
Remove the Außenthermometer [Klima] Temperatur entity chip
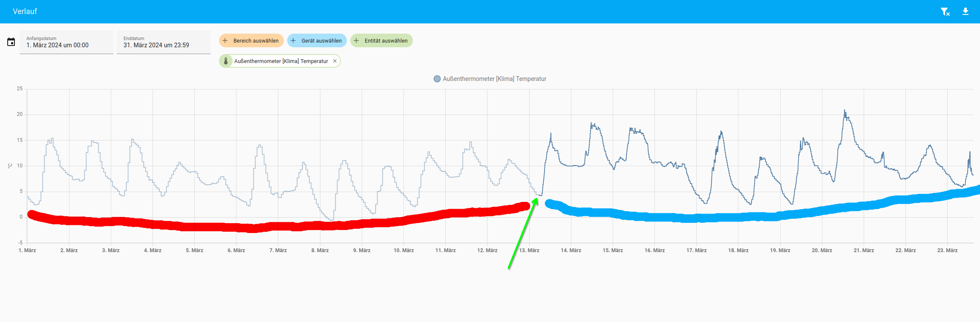335,61
